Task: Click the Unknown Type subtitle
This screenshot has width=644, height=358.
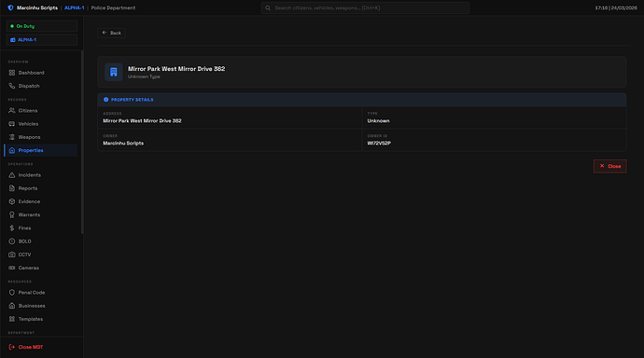Action: 144,76
